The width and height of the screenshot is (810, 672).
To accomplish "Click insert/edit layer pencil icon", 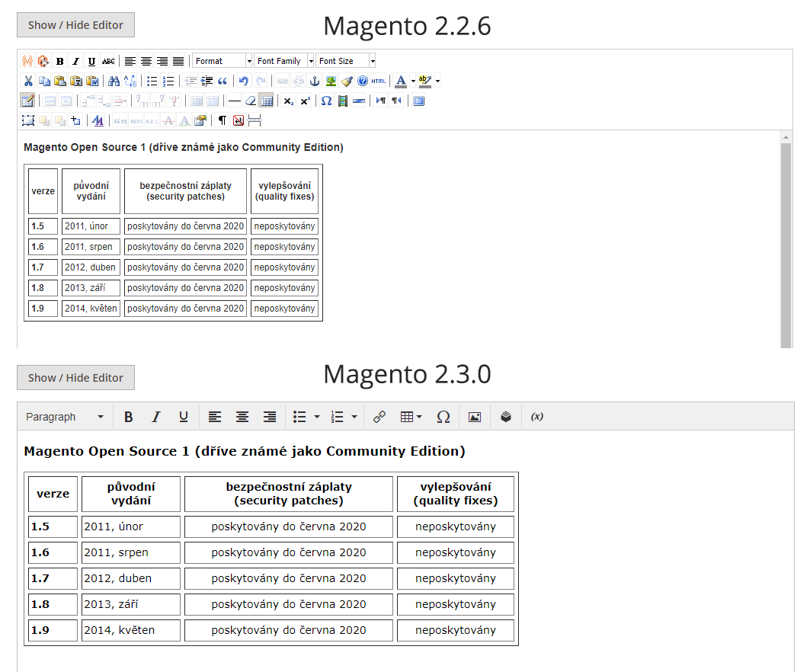I will [x=28, y=101].
